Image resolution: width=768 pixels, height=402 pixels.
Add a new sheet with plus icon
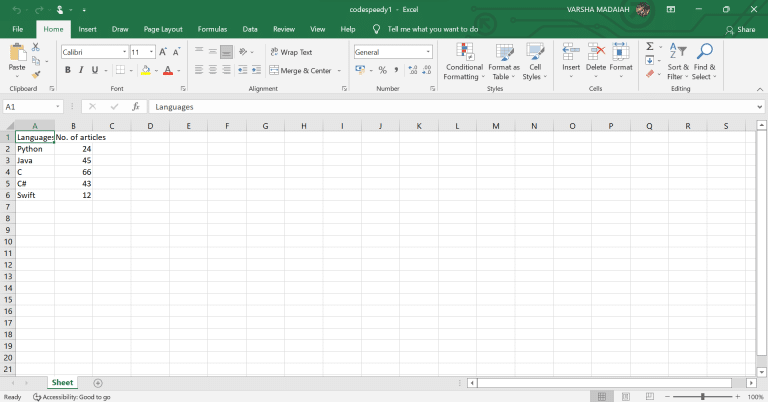[98, 383]
